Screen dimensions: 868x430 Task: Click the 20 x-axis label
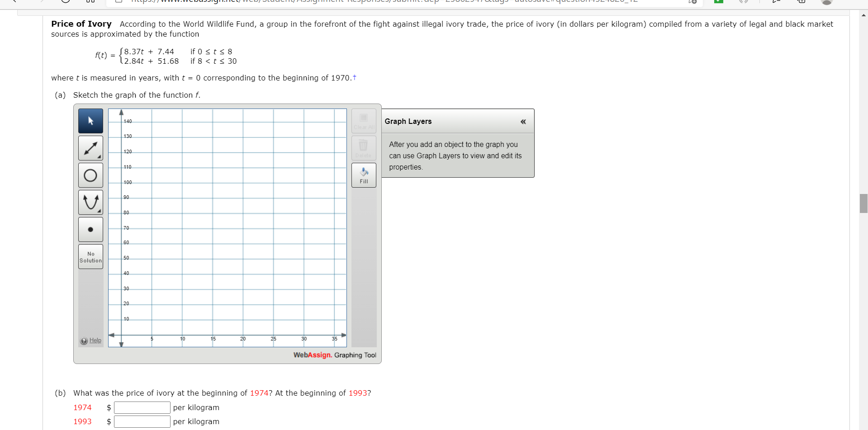click(243, 339)
